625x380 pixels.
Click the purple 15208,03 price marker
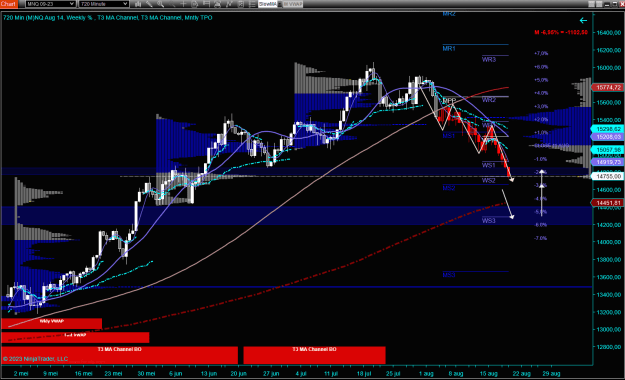pyautogui.click(x=608, y=137)
